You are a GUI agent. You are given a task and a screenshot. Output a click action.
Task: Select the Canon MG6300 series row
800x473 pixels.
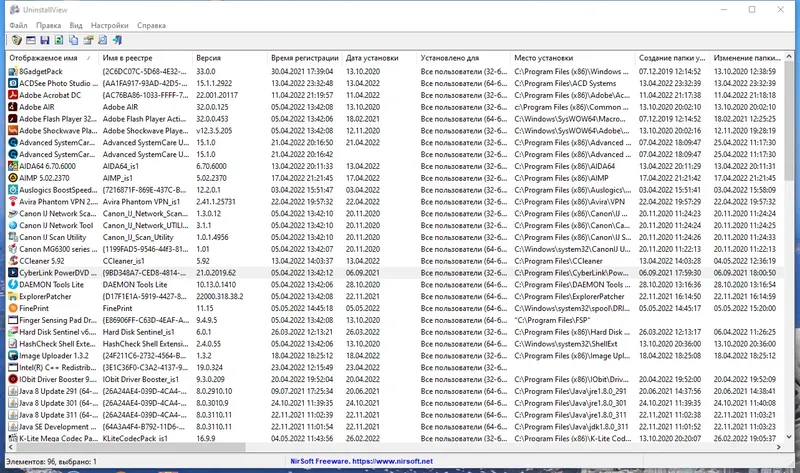395,249
